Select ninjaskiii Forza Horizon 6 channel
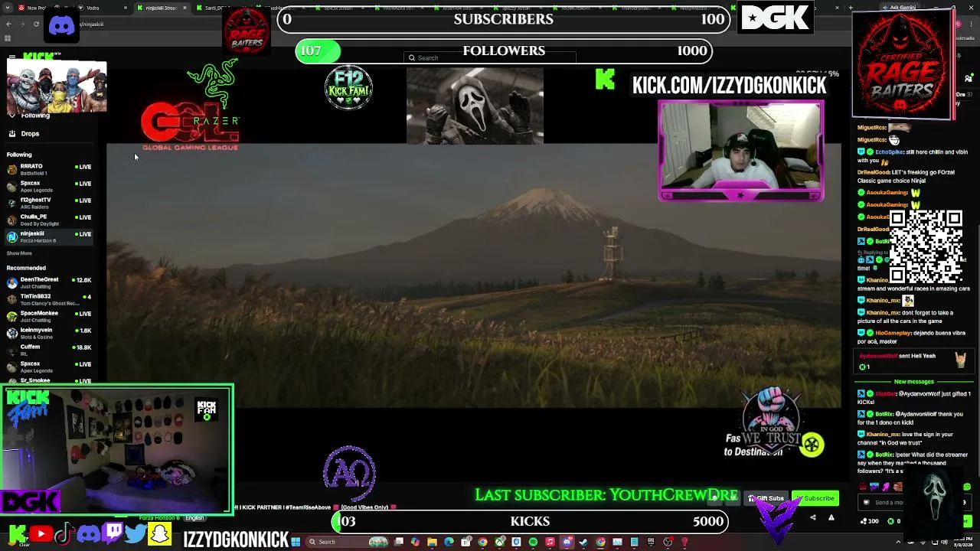This screenshot has width=980, height=551. (49, 236)
